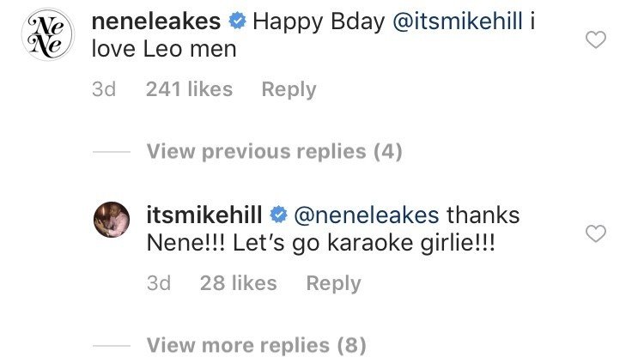
Task: Click the verified badge beside itsmikehill
Action: [x=279, y=214]
